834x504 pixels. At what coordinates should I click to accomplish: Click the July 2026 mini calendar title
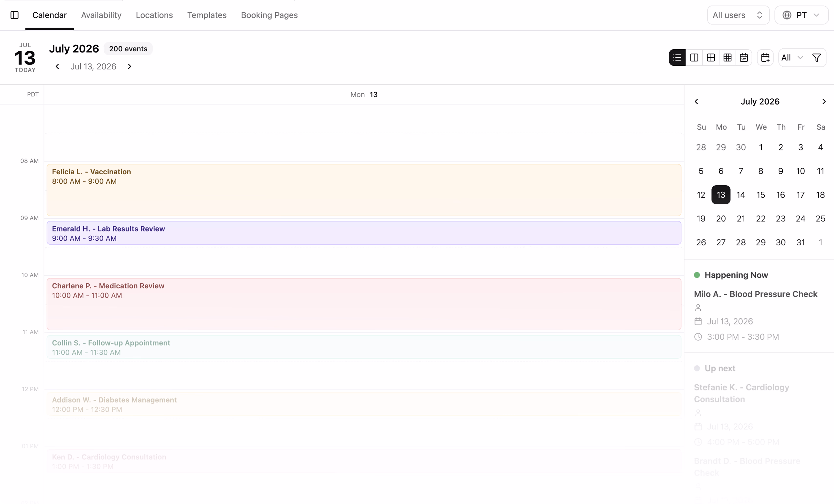pos(760,102)
